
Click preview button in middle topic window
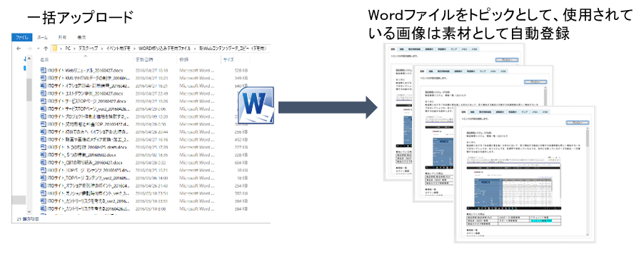536,82
